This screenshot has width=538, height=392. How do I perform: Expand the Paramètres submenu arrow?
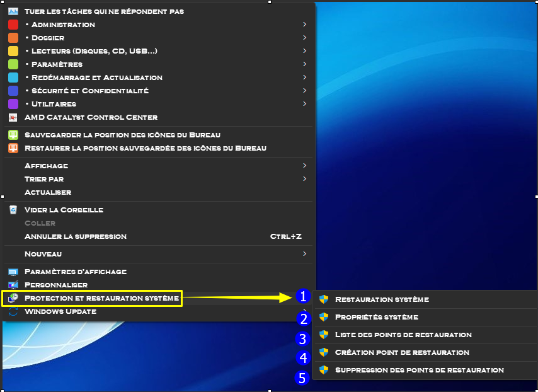[305, 64]
